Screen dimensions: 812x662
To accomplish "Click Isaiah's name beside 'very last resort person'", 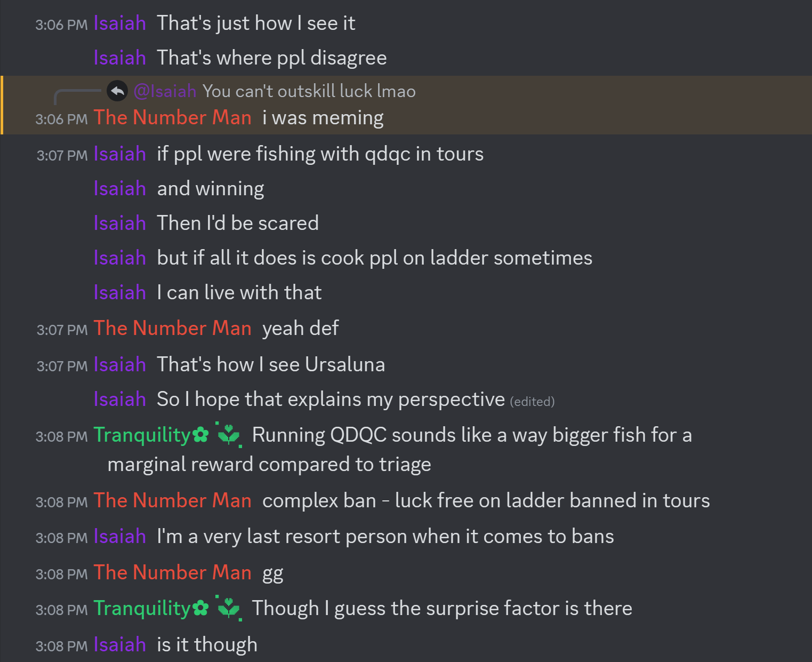I will 119,537.
